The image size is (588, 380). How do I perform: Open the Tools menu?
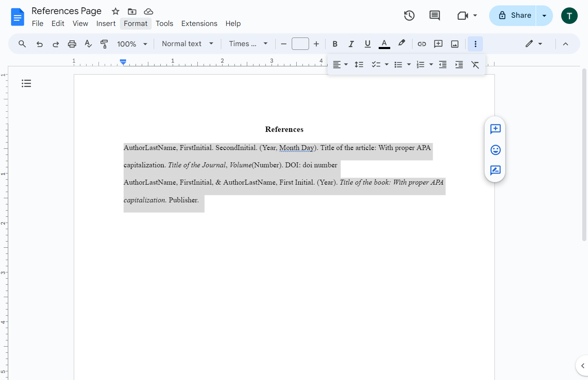[164, 23]
